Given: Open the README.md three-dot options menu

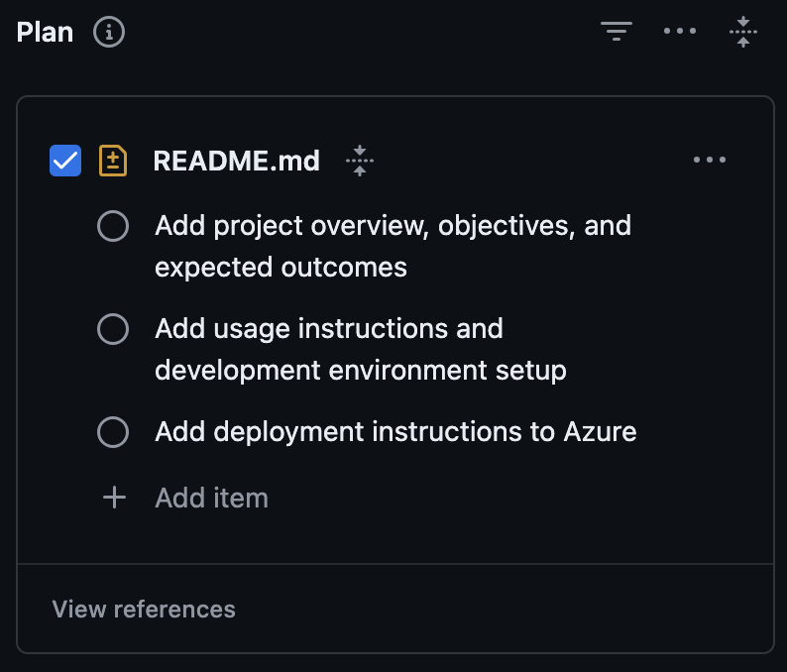Looking at the screenshot, I should click(710, 160).
